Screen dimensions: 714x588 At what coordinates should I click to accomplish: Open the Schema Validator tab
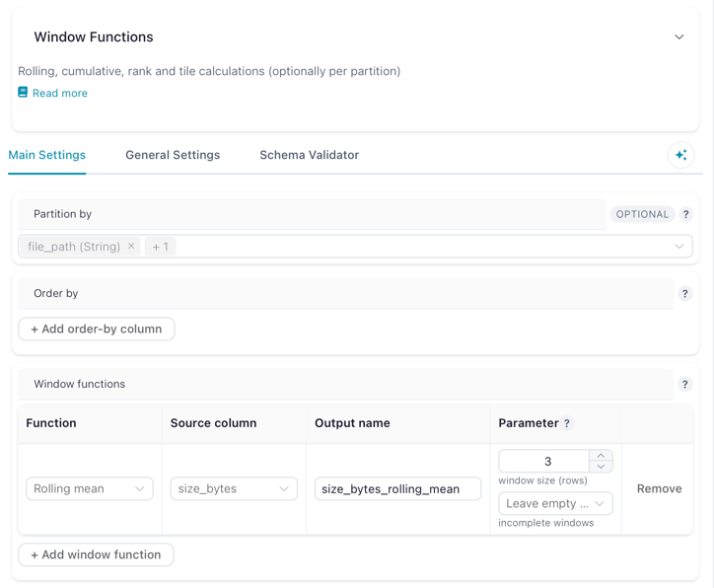310,155
